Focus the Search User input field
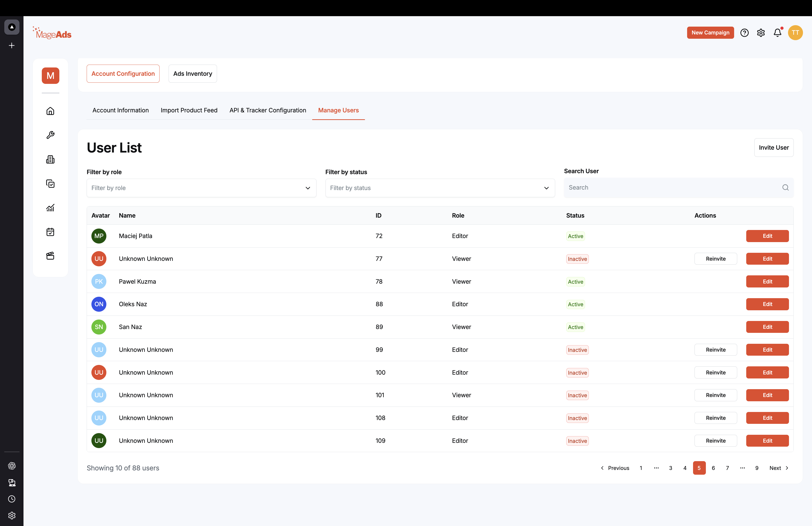Screen dimensions: 812x526 (x=679, y=187)
